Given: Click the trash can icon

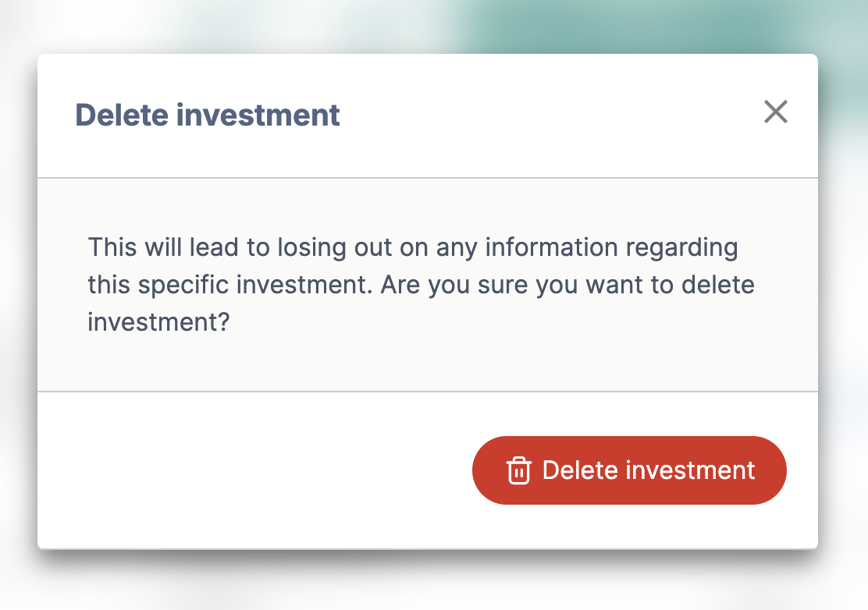Looking at the screenshot, I should (519, 470).
